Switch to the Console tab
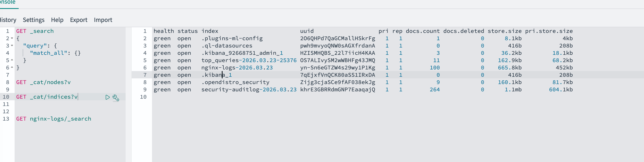Viewport: 644px width, 162px height. (8, 2)
